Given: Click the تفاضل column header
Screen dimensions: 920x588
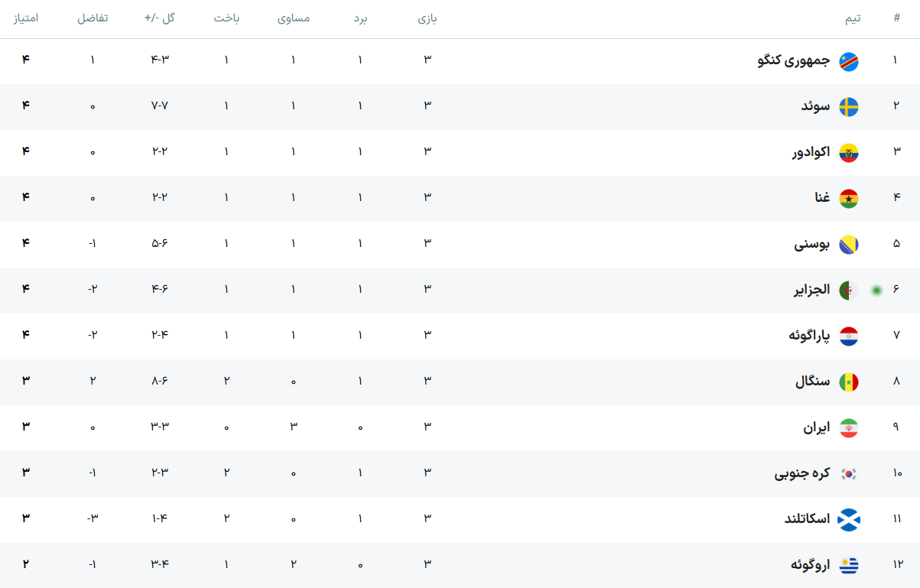Looking at the screenshot, I should tap(93, 18).
